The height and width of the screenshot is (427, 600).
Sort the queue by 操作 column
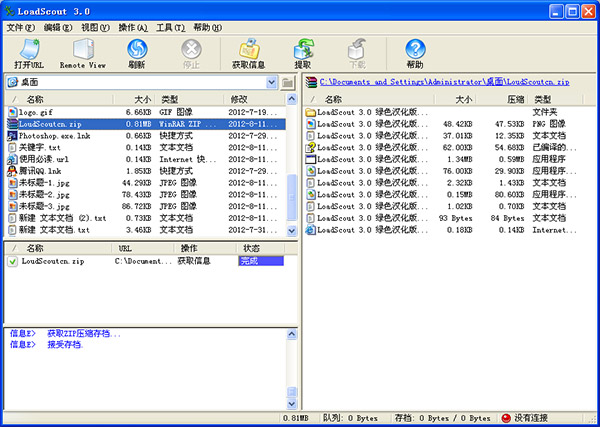pos(205,248)
